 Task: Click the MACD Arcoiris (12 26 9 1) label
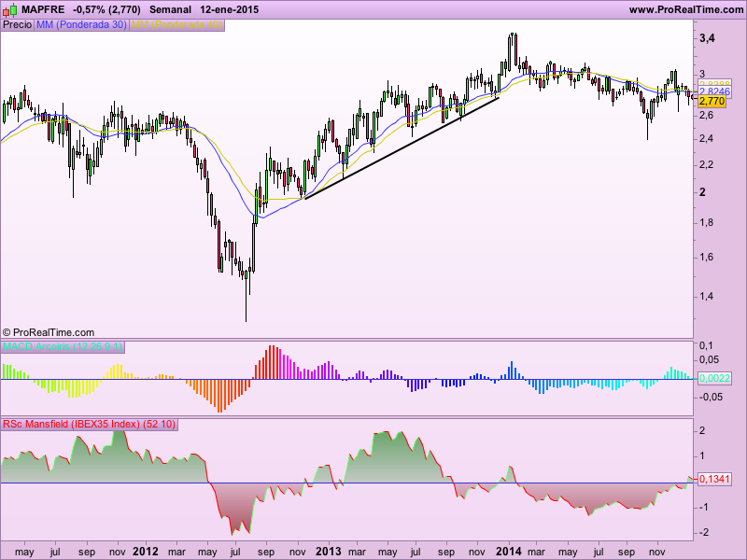coord(63,346)
